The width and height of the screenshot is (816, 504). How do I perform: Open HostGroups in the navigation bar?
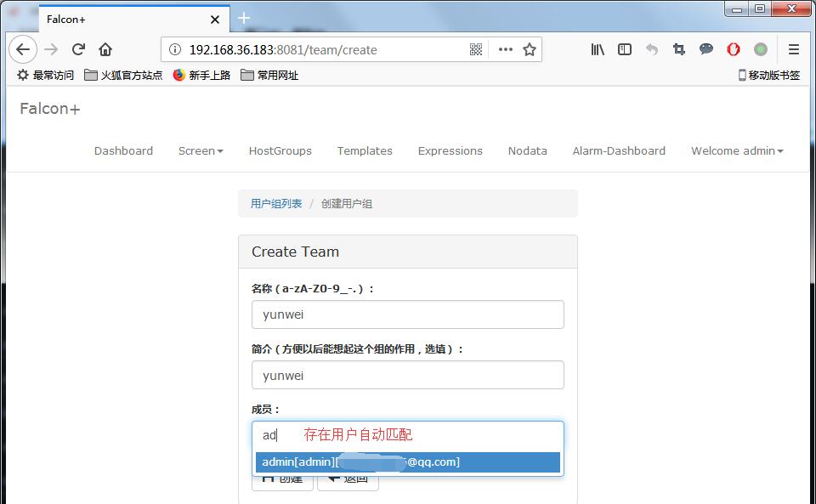click(x=280, y=150)
